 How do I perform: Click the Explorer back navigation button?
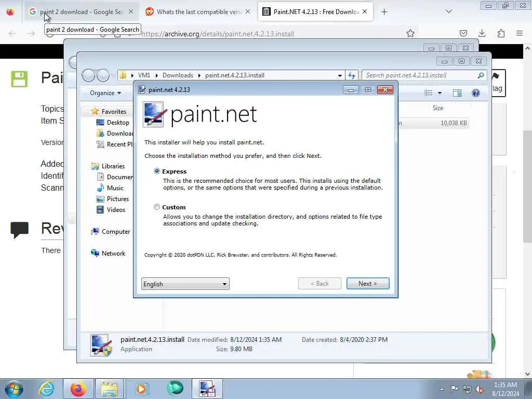pyautogui.click(x=88, y=75)
